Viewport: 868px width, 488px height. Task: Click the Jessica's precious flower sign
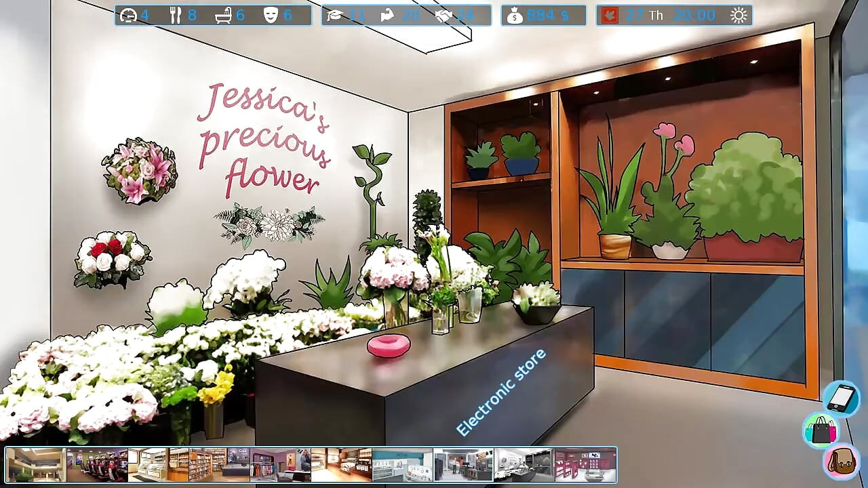pyautogui.click(x=266, y=140)
